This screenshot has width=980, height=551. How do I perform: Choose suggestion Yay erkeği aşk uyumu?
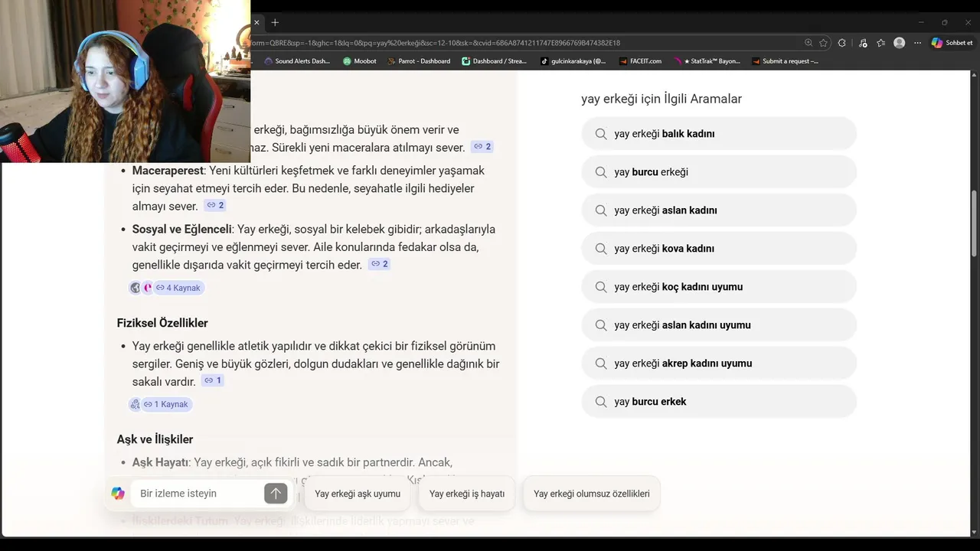358,494
